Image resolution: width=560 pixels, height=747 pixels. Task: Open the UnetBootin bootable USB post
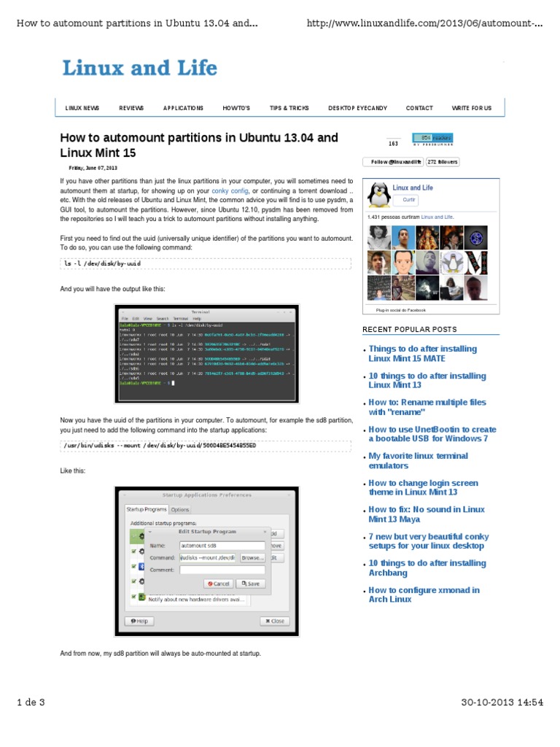click(432, 434)
